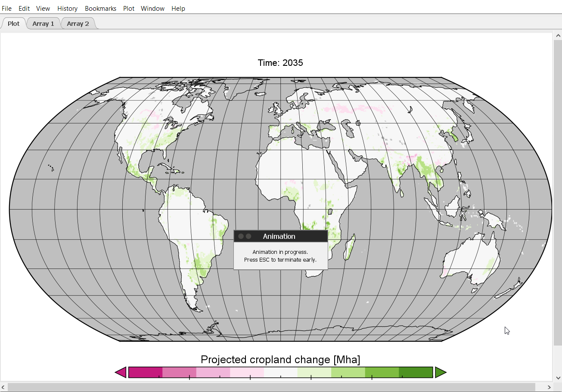Screen dimensions: 562x392
Task: Click the darkest magenta colorbar segment
Action: click(x=146, y=372)
